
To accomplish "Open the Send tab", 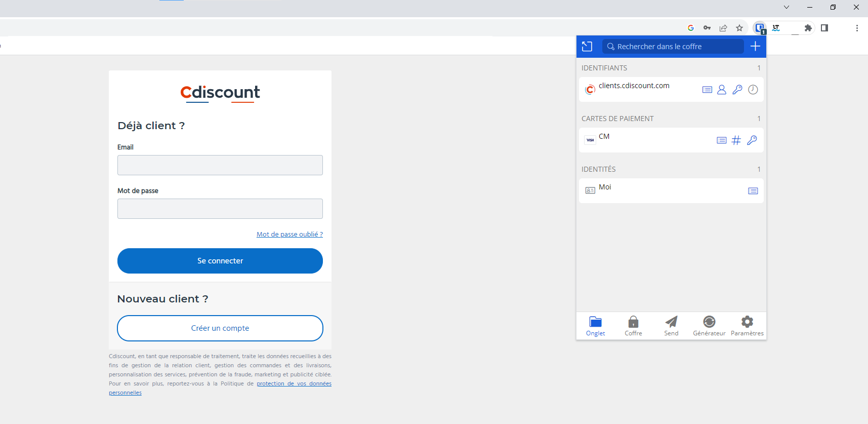I will [671, 326].
